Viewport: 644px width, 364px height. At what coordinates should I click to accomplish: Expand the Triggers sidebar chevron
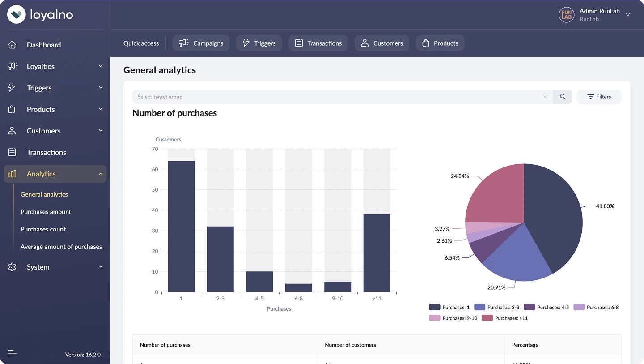click(101, 88)
